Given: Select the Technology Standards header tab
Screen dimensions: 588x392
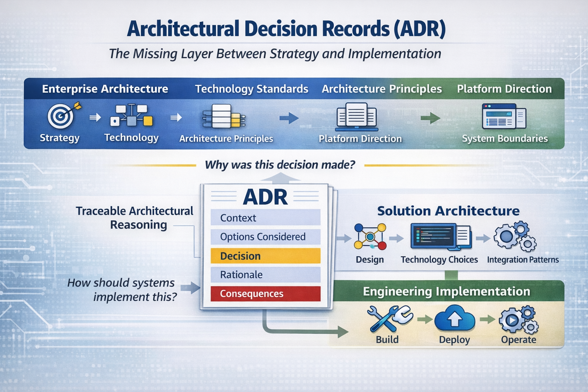Looking at the screenshot, I should [x=252, y=89].
